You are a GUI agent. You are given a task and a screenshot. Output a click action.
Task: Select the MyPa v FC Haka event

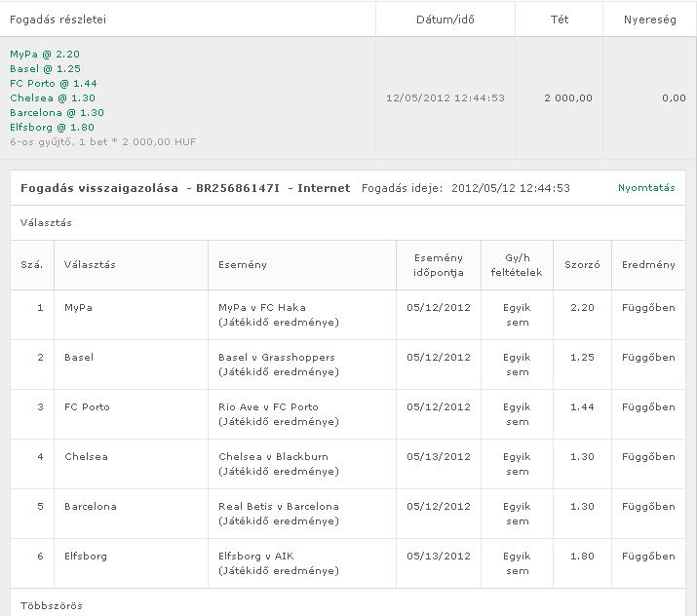262,308
